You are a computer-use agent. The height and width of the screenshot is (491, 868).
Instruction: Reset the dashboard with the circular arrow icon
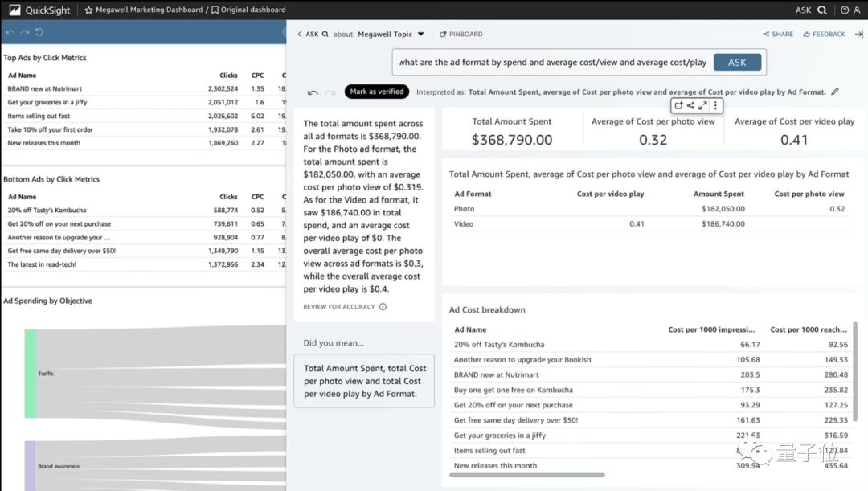click(39, 32)
